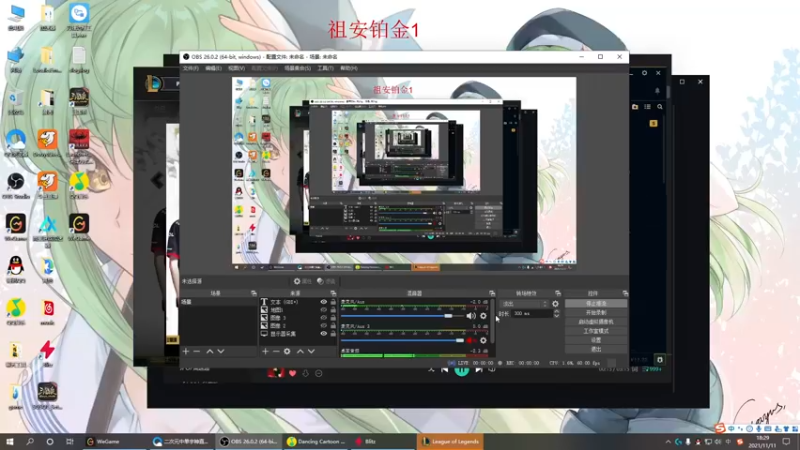
Task: Click the League of Legends client logo
Action: pos(153,84)
